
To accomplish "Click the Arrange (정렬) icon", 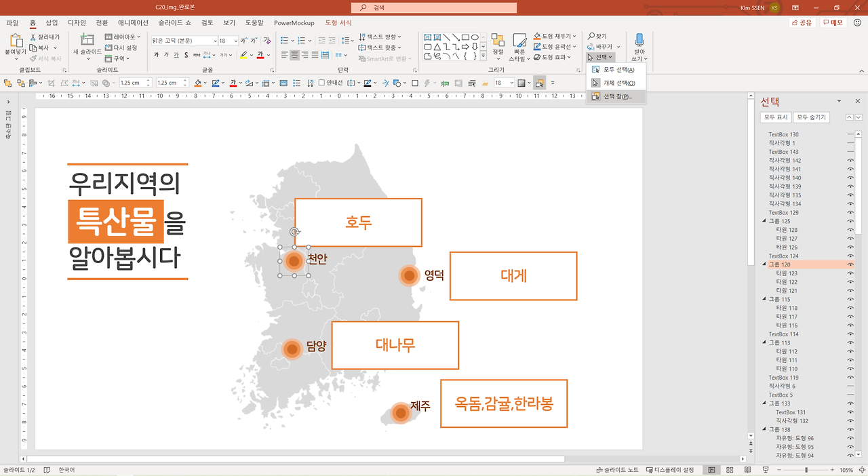I will point(498,41).
